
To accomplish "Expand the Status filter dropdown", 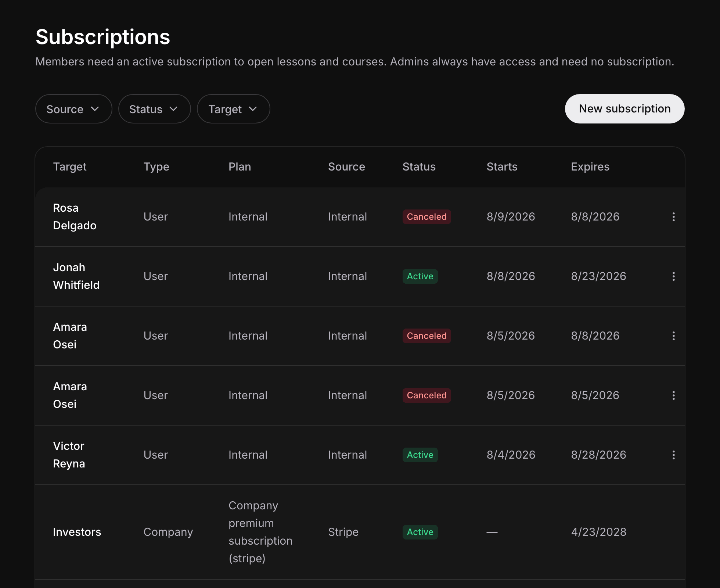I will [154, 109].
